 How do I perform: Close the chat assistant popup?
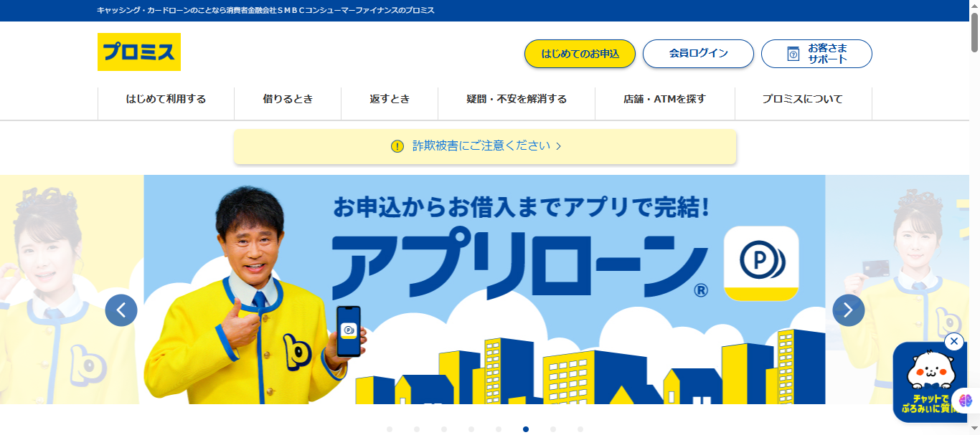954,342
